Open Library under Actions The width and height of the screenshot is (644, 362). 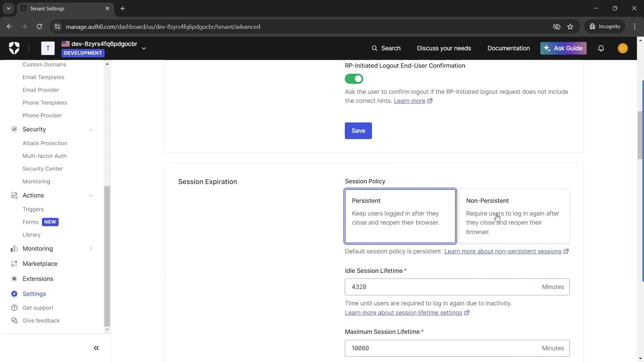pos(31,235)
